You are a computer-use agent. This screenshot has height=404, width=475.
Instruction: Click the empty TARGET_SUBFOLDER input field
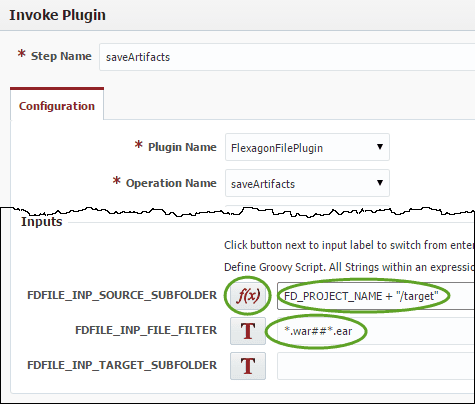376,366
